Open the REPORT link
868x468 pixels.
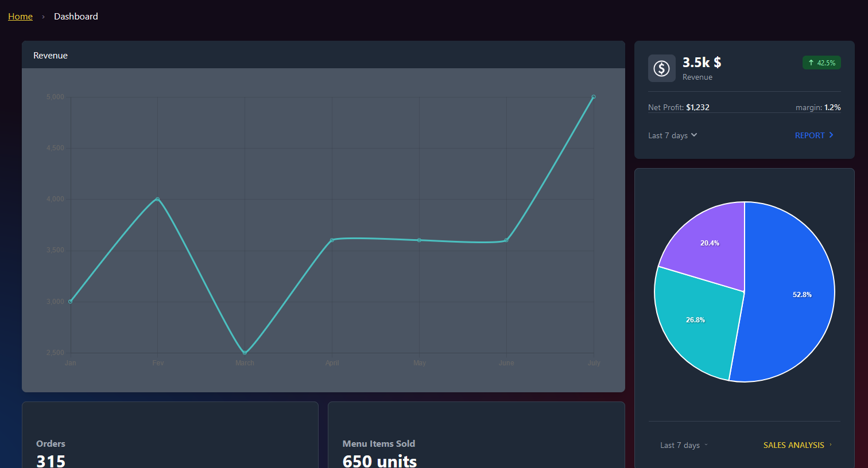(x=814, y=135)
